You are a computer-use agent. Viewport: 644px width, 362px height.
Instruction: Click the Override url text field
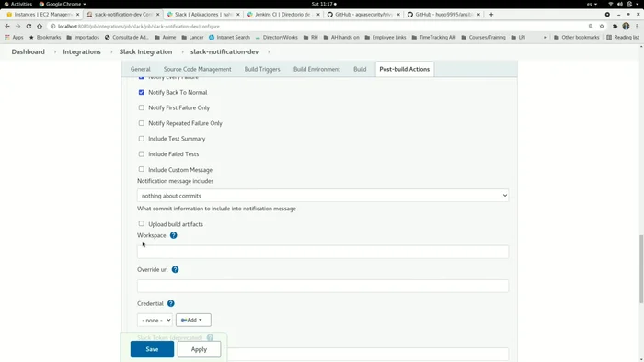tap(323, 286)
